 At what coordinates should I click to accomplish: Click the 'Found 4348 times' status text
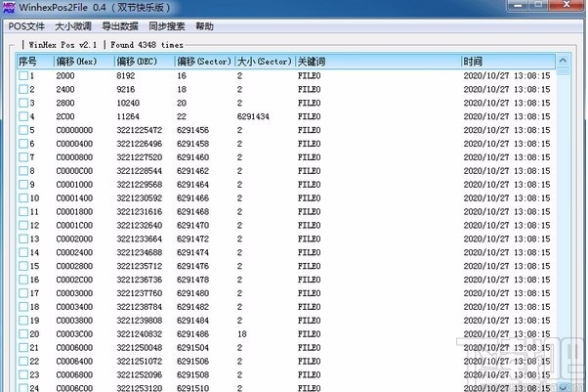coord(147,45)
